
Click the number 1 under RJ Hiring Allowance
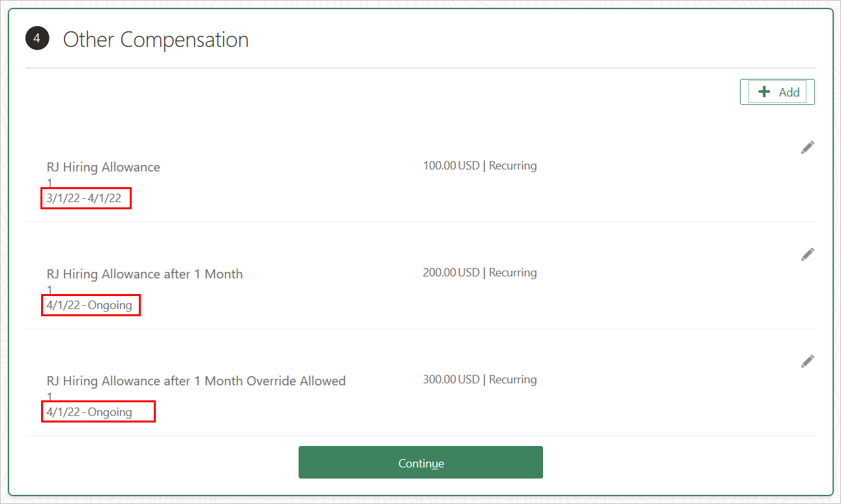(x=50, y=183)
